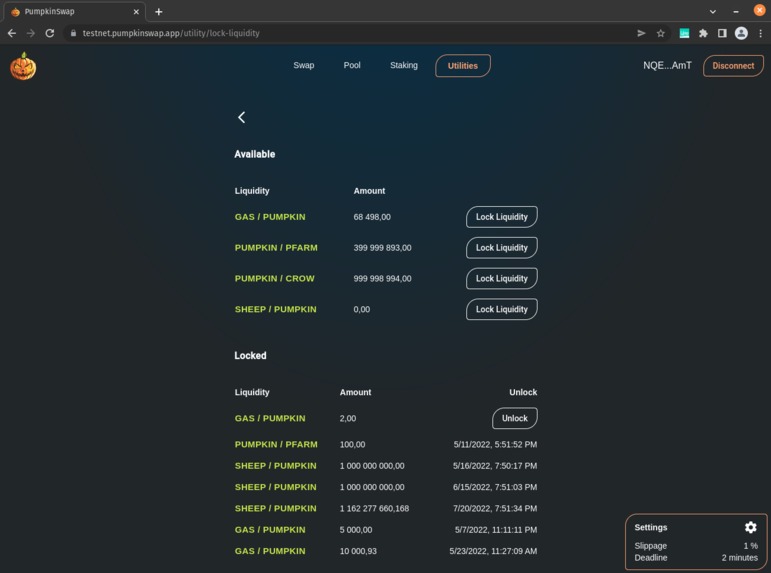Click the teal wallet extension icon

[684, 33]
